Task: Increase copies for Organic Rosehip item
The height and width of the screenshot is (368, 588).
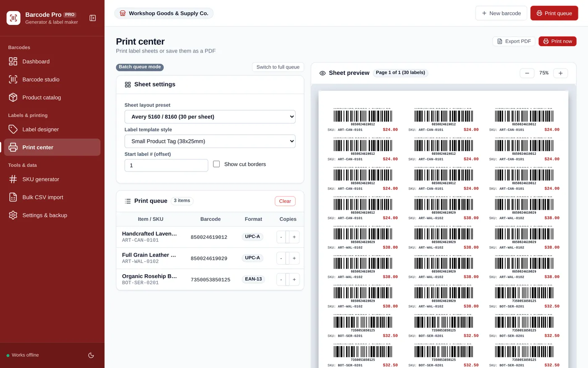Action: pos(294,280)
